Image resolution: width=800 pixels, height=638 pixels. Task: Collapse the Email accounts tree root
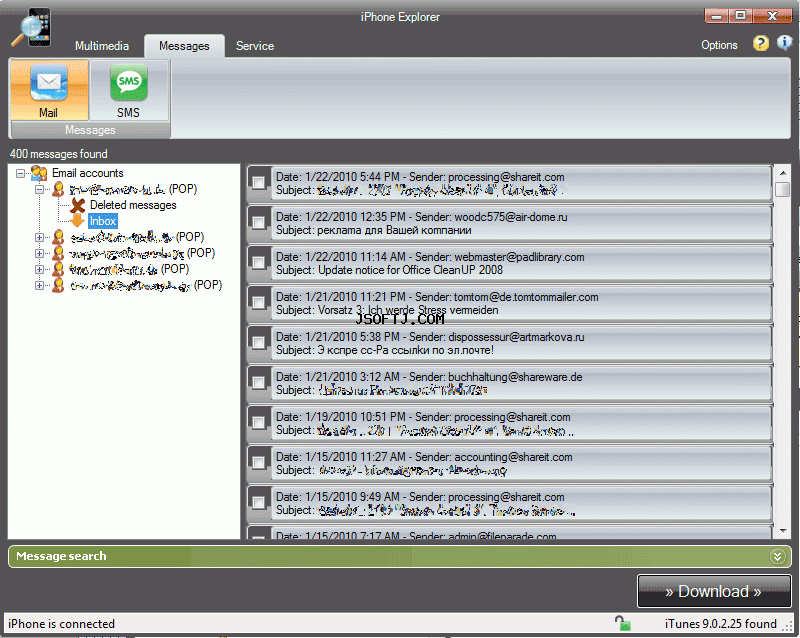click(x=20, y=174)
